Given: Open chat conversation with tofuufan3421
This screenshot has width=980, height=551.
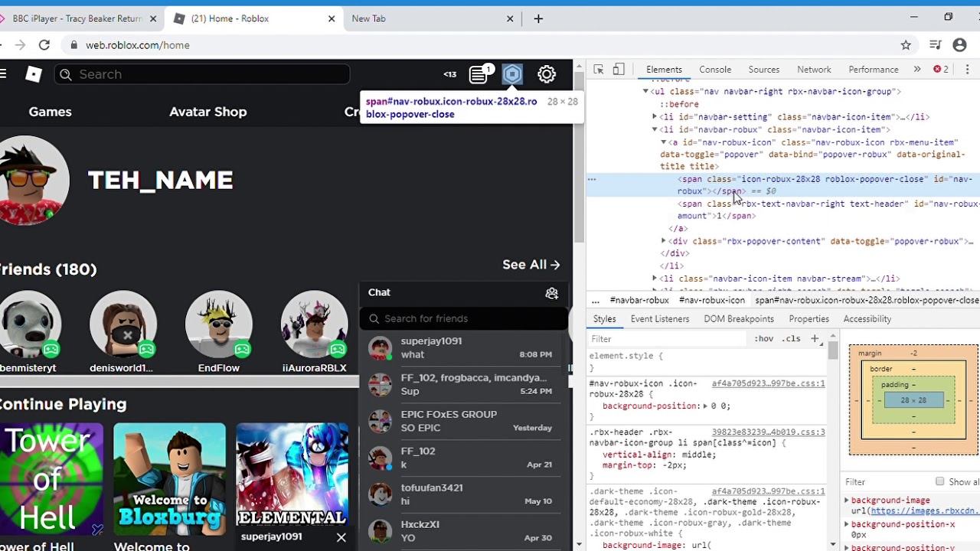Looking at the screenshot, I should coord(464,494).
